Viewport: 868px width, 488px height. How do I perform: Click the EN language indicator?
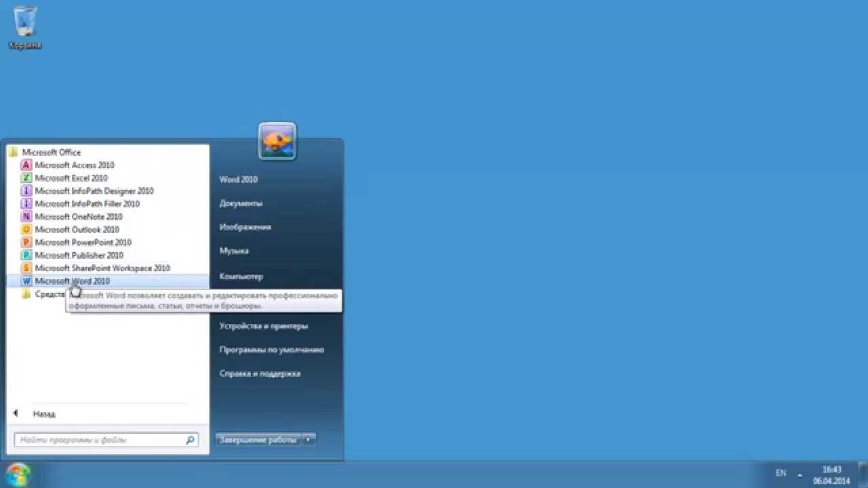coord(781,472)
